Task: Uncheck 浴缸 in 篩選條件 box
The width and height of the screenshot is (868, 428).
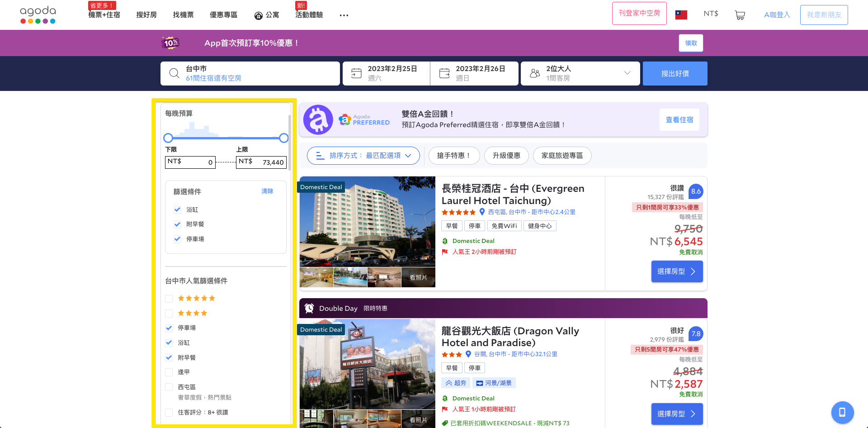Action: [x=177, y=209]
